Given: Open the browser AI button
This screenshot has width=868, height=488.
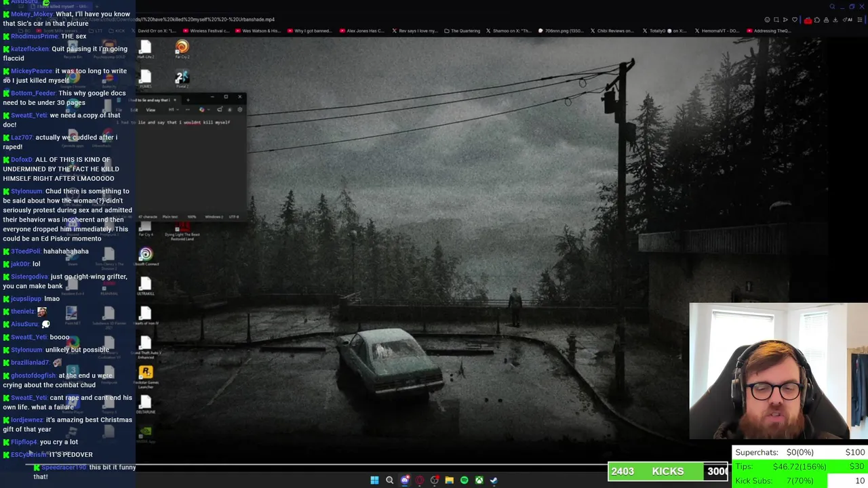Looking at the screenshot, I should pyautogui.click(x=848, y=20).
